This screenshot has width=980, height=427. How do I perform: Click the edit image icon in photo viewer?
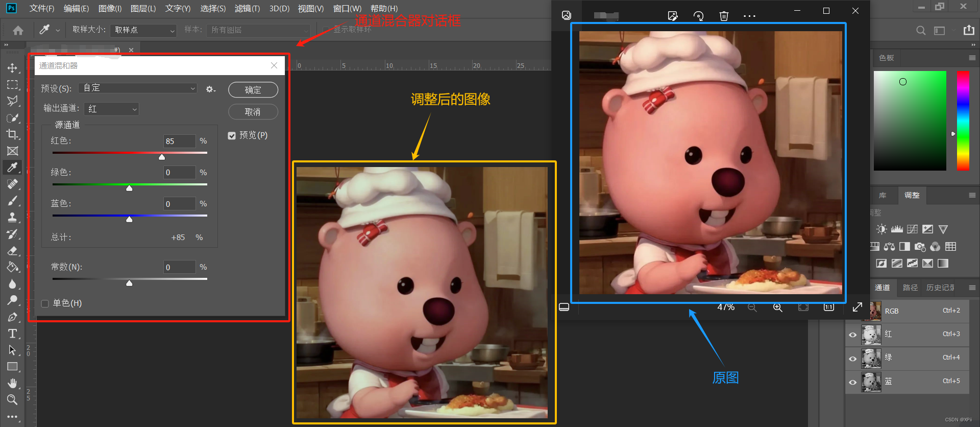pyautogui.click(x=673, y=16)
